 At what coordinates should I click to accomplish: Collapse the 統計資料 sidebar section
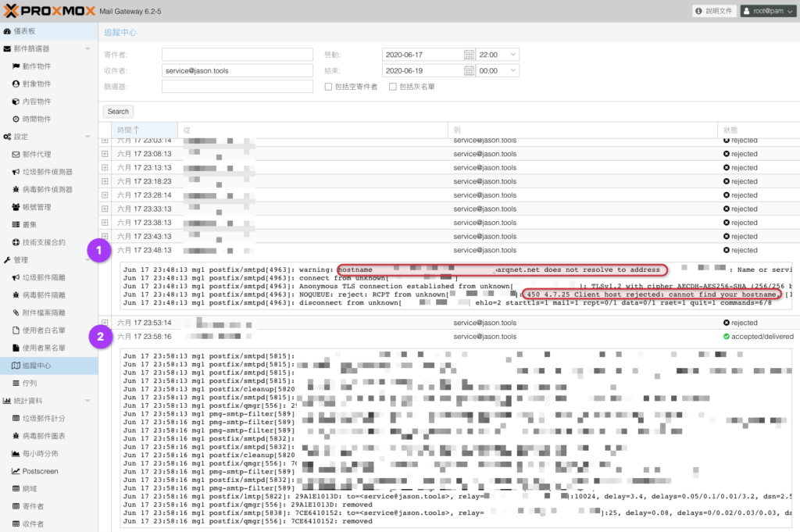pyautogui.click(x=87, y=401)
